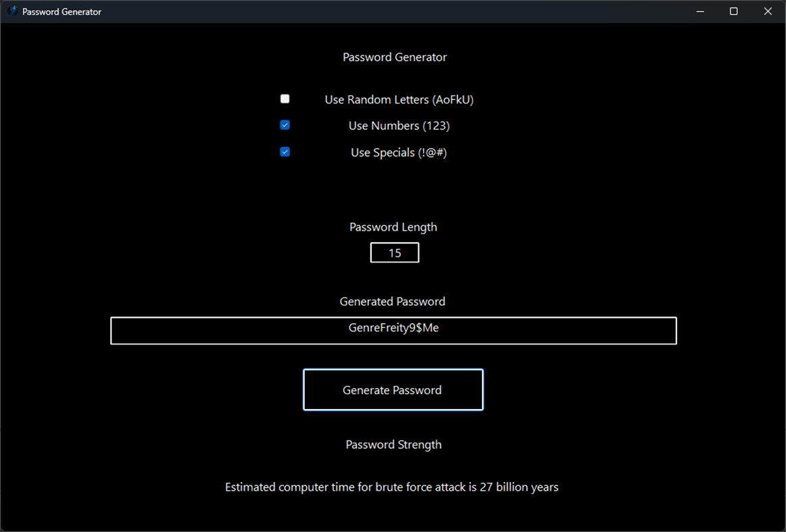
Task: Click the Password Generator title bar text
Action: coord(61,11)
